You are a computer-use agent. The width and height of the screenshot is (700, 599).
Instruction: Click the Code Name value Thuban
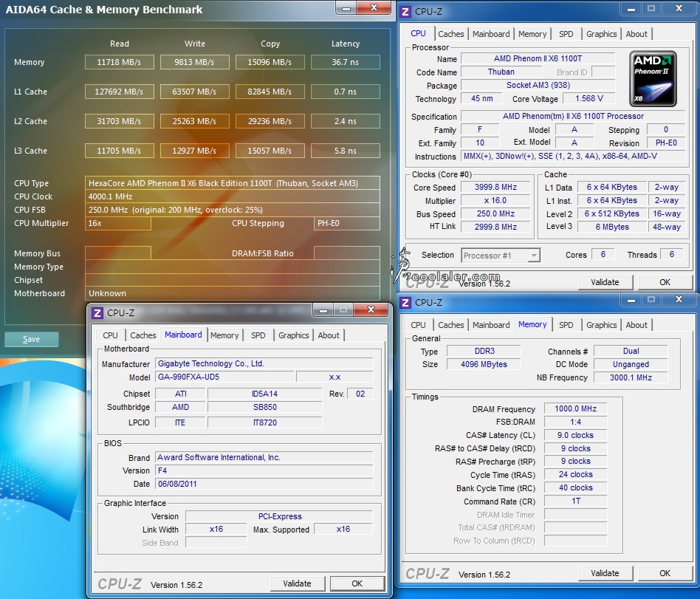click(501, 72)
